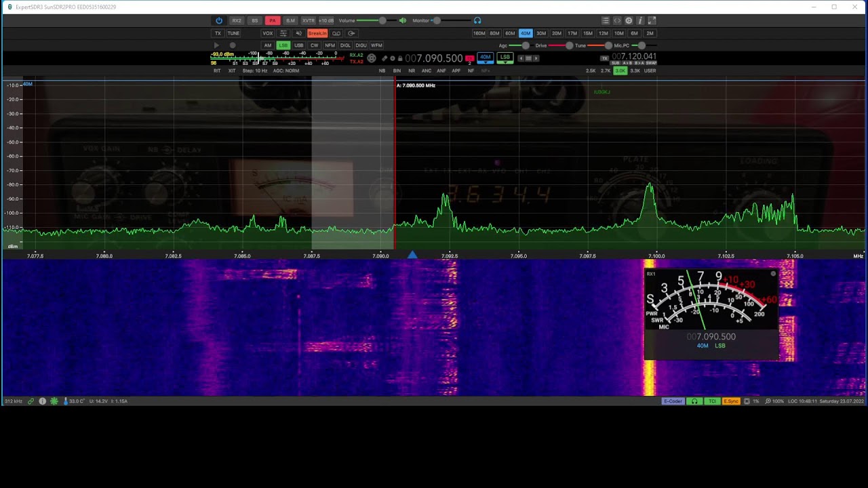
Task: Enable the RX2 second receiver
Action: pos(237,20)
